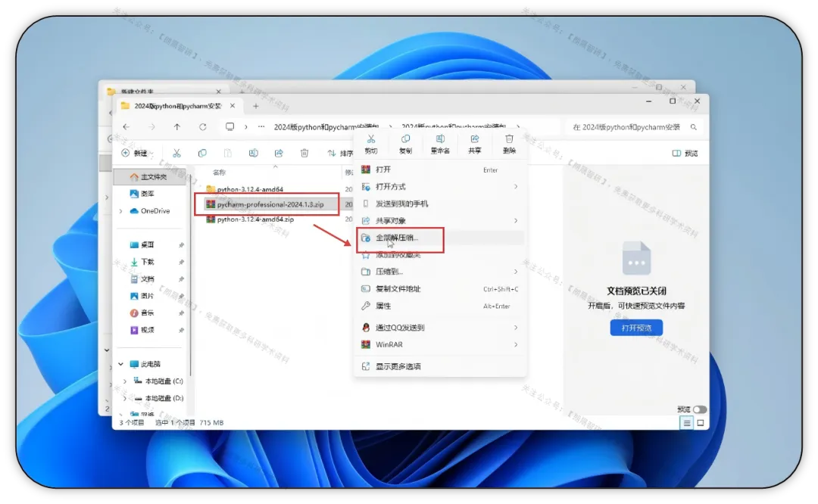Click the Rename icon in context menu
This screenshot has width=818, height=504.
pyautogui.click(x=440, y=139)
